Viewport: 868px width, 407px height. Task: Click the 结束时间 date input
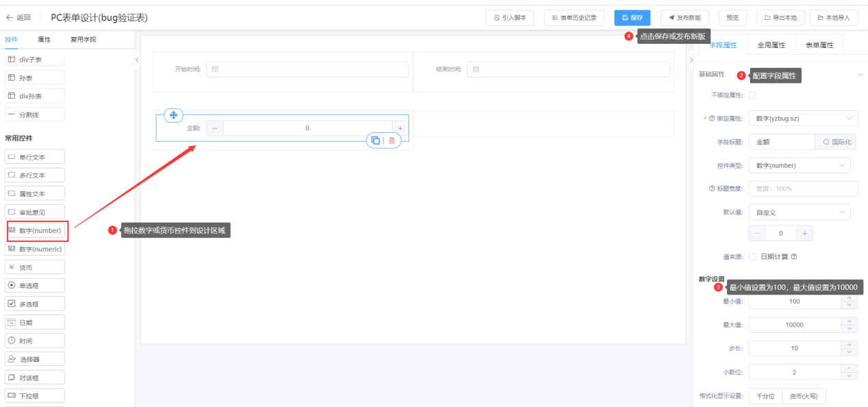pos(569,69)
